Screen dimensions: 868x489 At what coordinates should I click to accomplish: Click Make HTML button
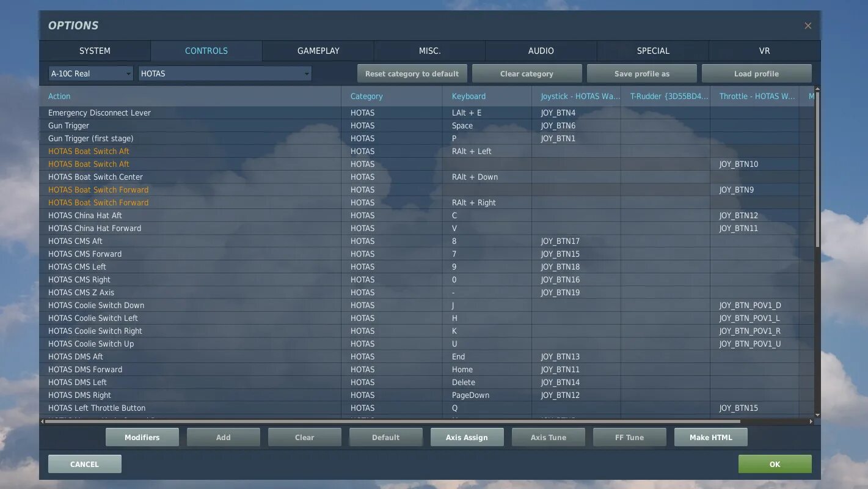coord(710,437)
